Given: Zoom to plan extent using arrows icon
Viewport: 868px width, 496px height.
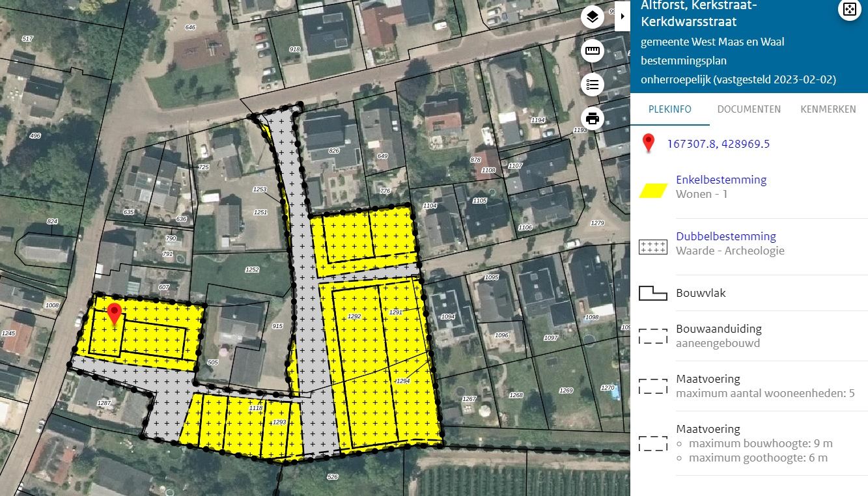Looking at the screenshot, I should click(x=849, y=9).
